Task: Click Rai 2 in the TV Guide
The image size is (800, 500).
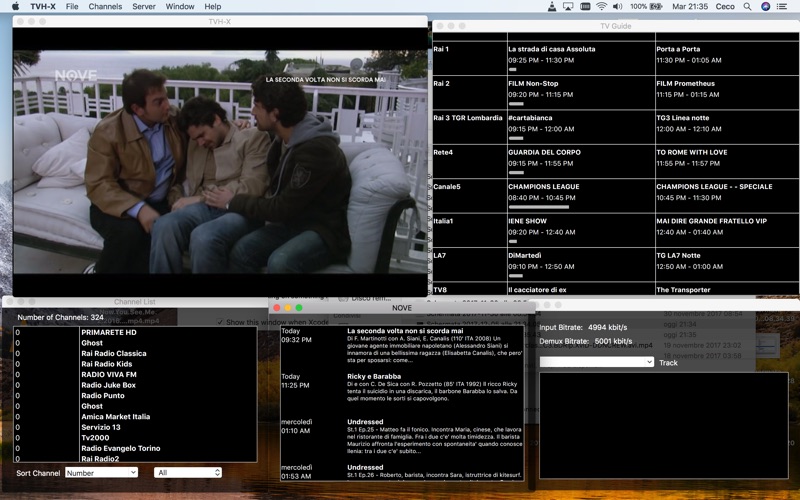Action: click(x=441, y=83)
